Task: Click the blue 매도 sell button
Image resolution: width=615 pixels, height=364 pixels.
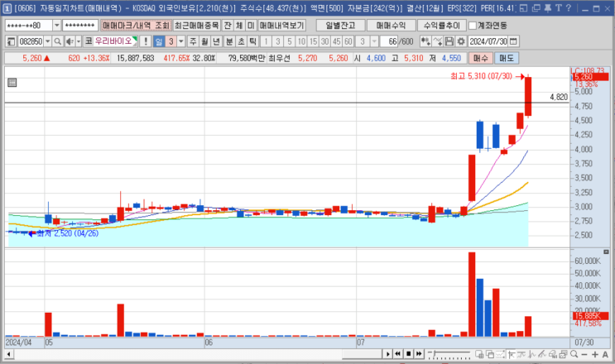Action: coord(507,59)
